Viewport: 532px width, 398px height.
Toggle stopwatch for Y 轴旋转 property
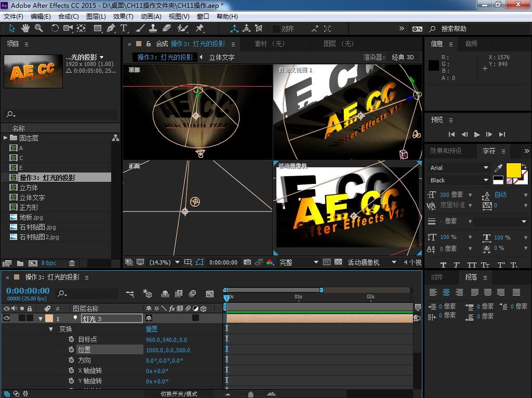coord(71,381)
